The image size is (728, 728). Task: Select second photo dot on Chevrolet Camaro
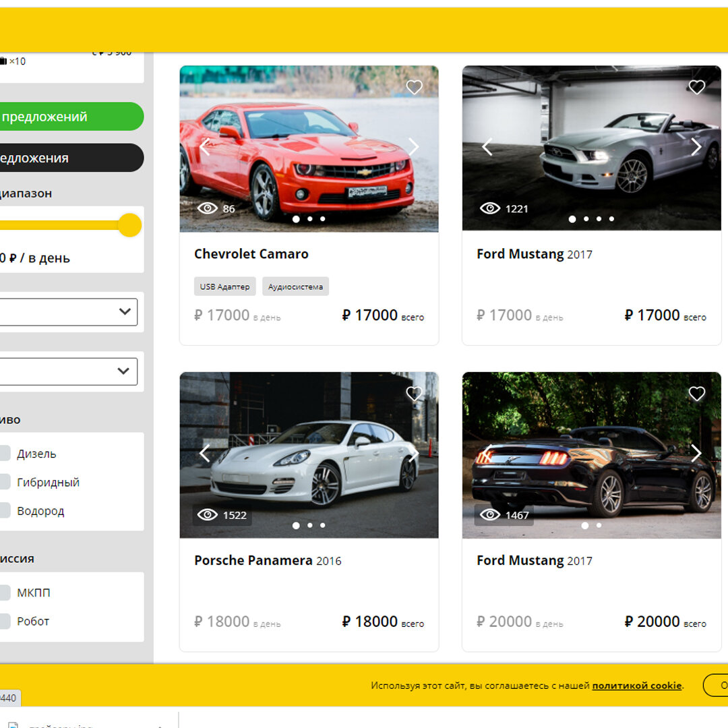(309, 218)
